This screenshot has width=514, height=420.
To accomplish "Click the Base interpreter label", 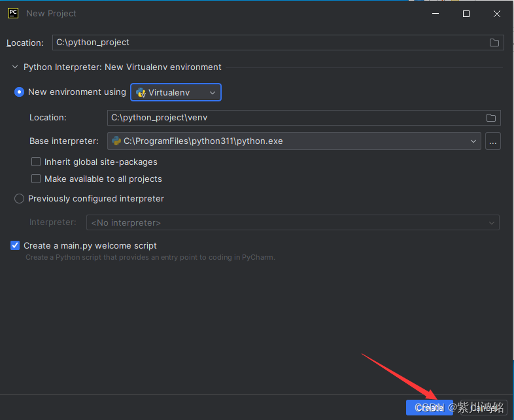I will (x=64, y=141).
